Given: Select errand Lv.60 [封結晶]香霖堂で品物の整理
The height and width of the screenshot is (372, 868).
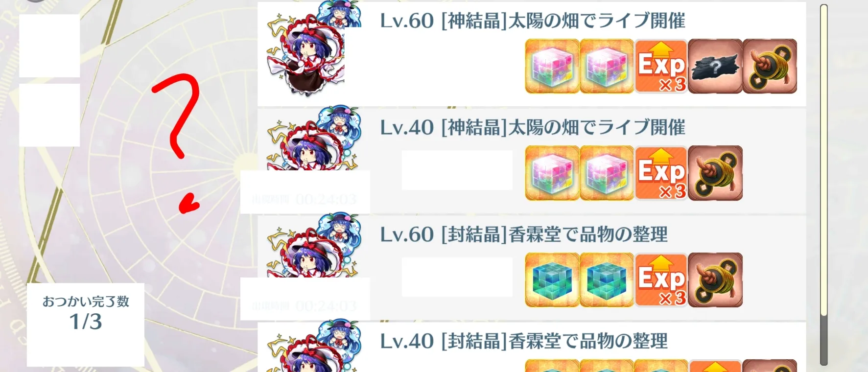Looking at the screenshot, I should tap(532, 267).
